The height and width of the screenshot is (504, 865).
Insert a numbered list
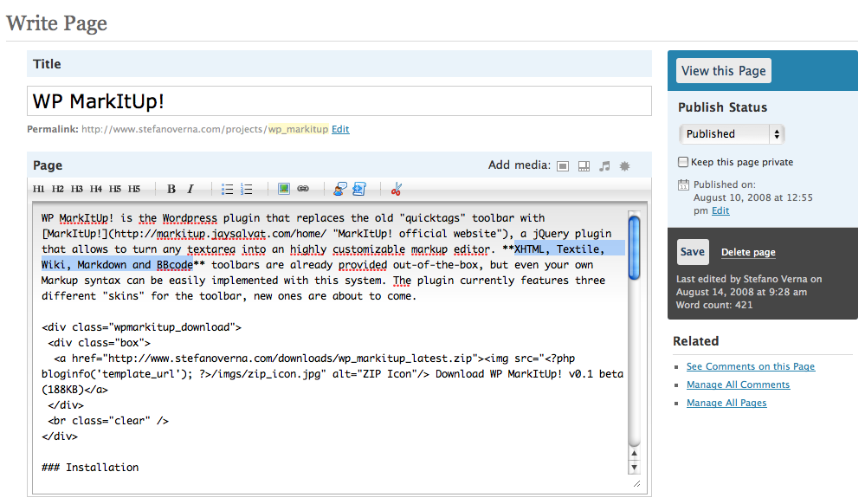[x=247, y=190]
